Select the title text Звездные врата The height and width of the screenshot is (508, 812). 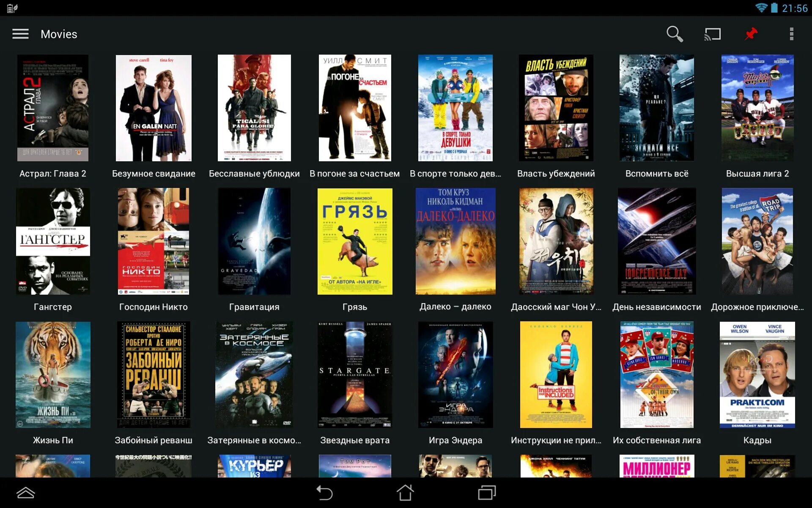tap(355, 440)
